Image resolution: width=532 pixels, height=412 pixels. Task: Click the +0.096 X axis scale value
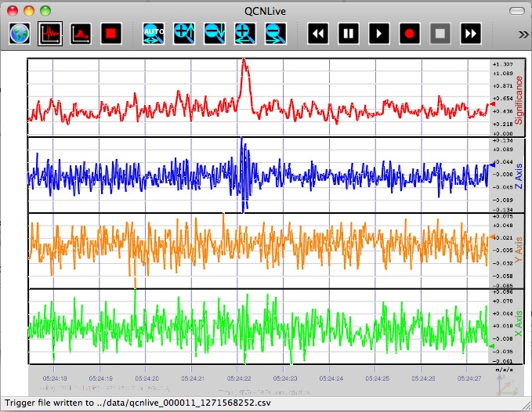(503, 292)
